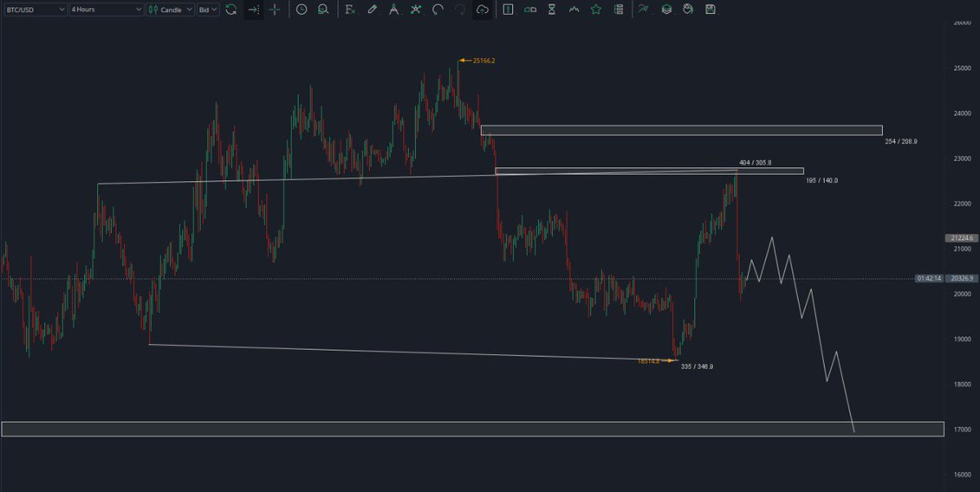Click the refresh chart icon
Screen dimensions: 980x492
pyautogui.click(x=231, y=10)
